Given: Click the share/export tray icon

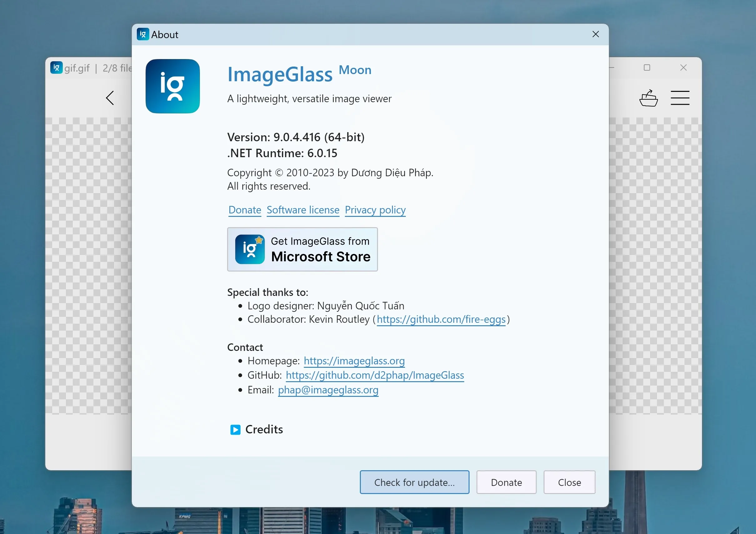Looking at the screenshot, I should click(x=648, y=98).
